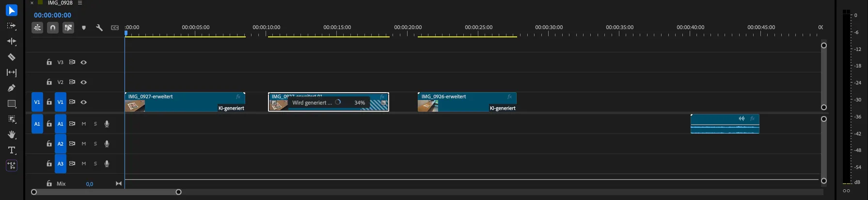
Task: Enable voice-over record on A2
Action: tap(107, 144)
